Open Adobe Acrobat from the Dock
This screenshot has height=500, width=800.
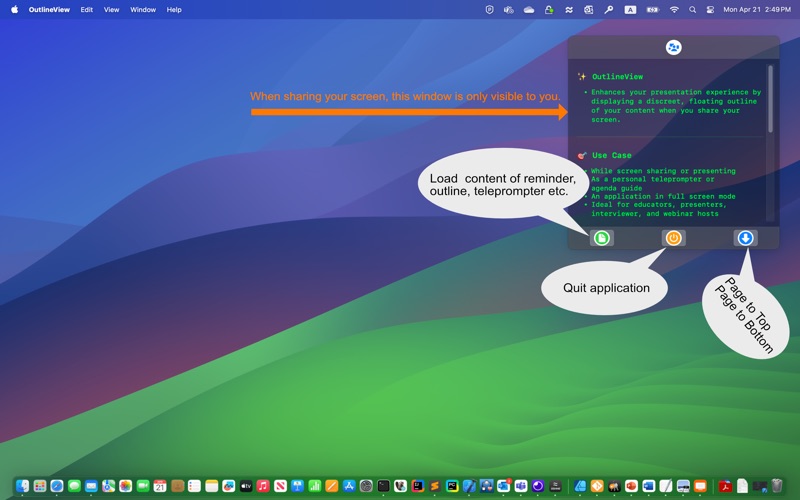[x=725, y=486]
